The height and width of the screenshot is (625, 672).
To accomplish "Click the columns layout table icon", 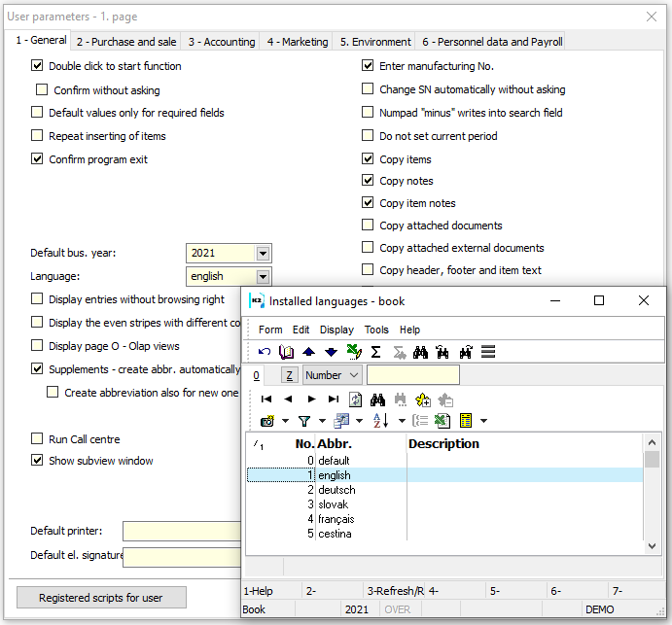I will (x=341, y=421).
